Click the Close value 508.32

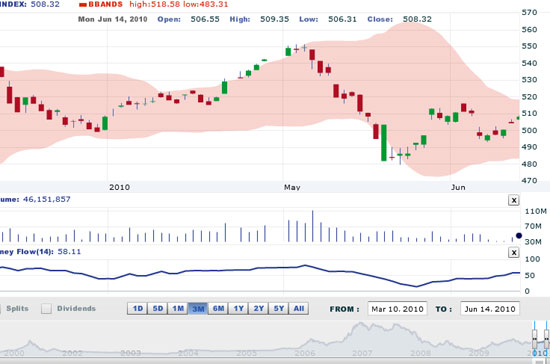point(417,19)
